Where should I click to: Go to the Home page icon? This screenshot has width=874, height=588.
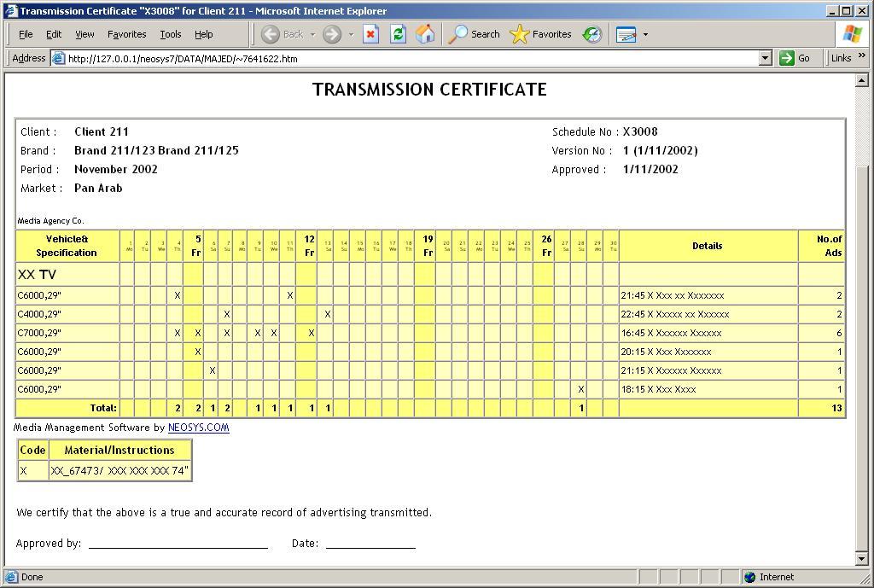424,34
